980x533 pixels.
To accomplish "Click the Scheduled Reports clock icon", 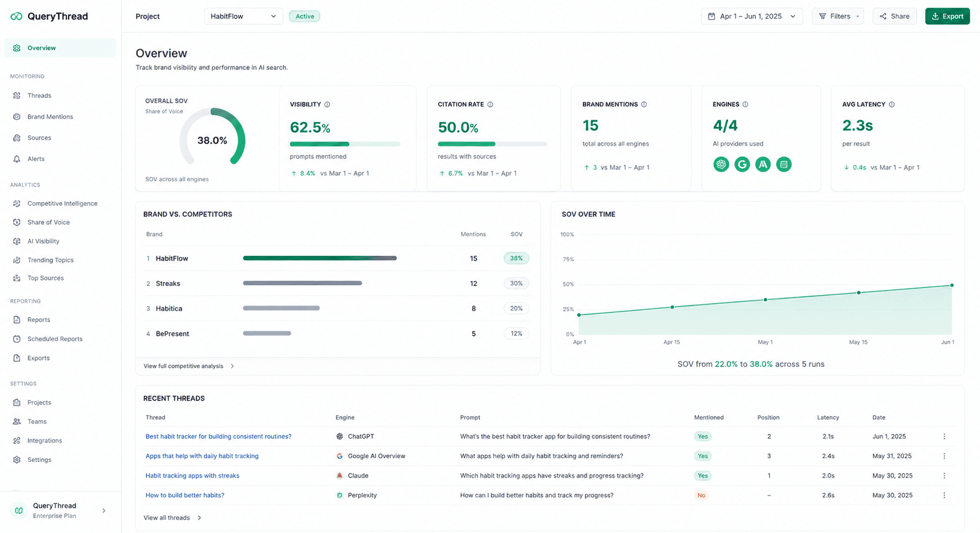I will click(17, 339).
